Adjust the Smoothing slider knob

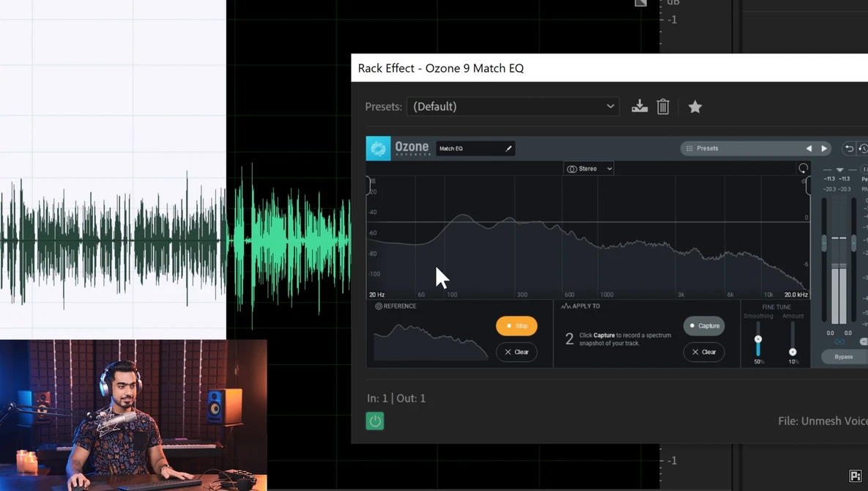point(758,339)
